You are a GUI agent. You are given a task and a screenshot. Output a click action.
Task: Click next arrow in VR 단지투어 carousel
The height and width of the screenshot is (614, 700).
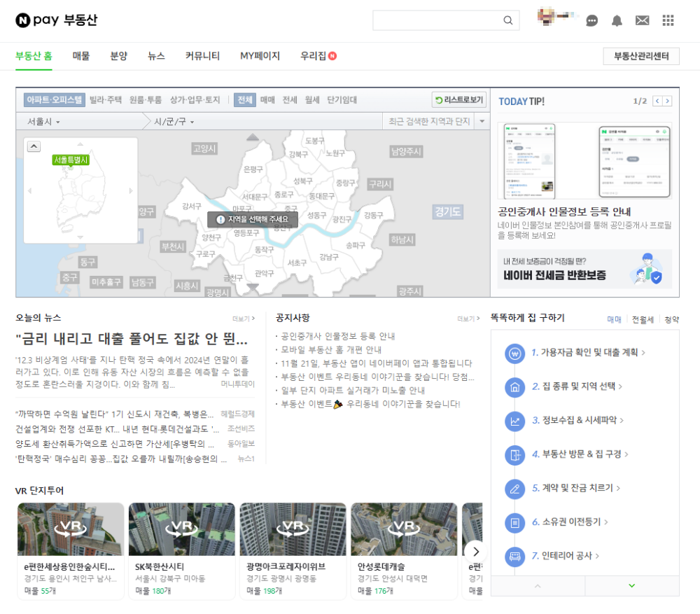[x=476, y=552]
